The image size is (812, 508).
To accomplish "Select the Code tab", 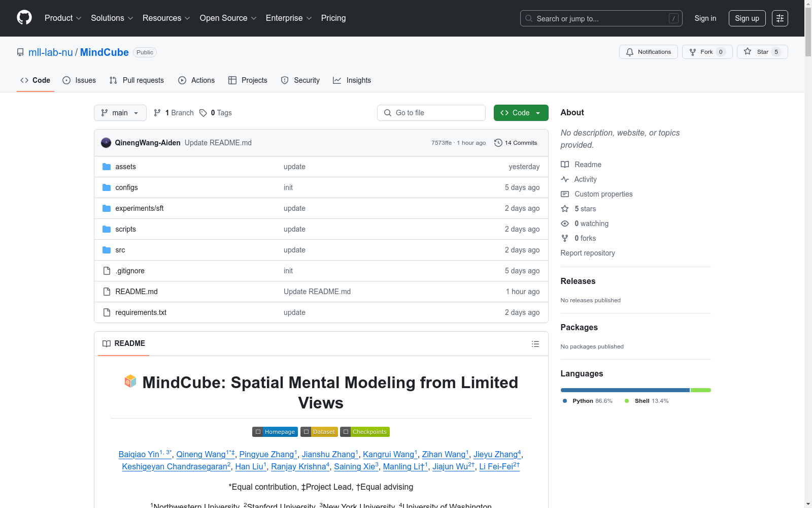I will pos(36,80).
